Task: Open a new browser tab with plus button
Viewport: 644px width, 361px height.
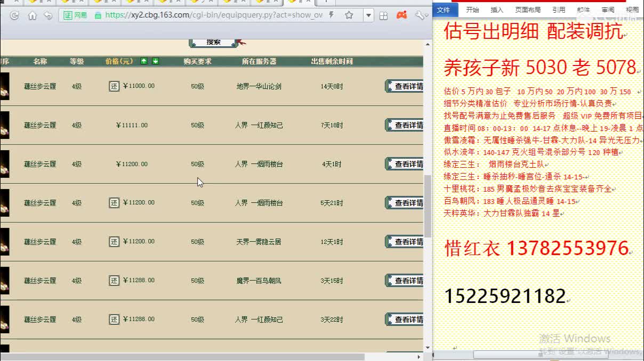Action: click(326, 2)
